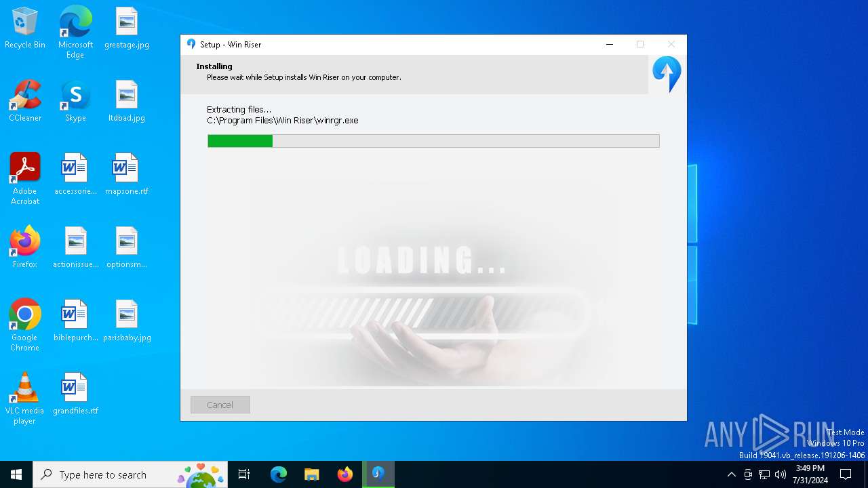Open the Recycle Bin desktop icon
This screenshot has height=488, width=868.
[25, 28]
